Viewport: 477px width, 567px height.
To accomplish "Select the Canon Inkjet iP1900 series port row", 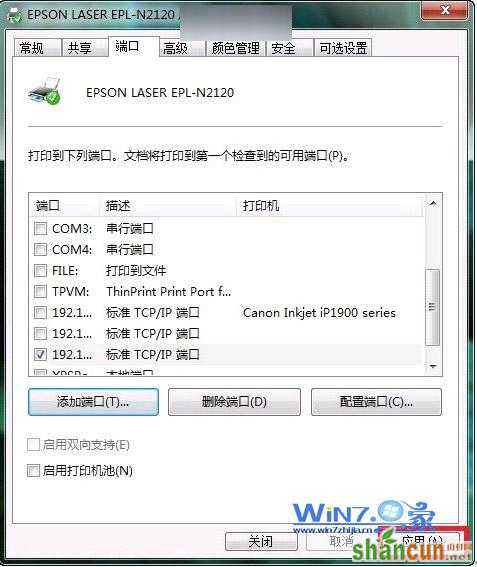I will [228, 312].
